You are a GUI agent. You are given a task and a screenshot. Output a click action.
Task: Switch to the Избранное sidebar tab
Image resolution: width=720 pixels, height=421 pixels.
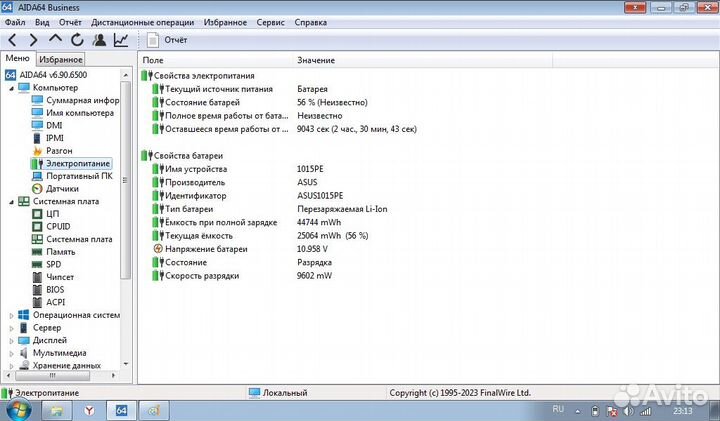click(61, 59)
